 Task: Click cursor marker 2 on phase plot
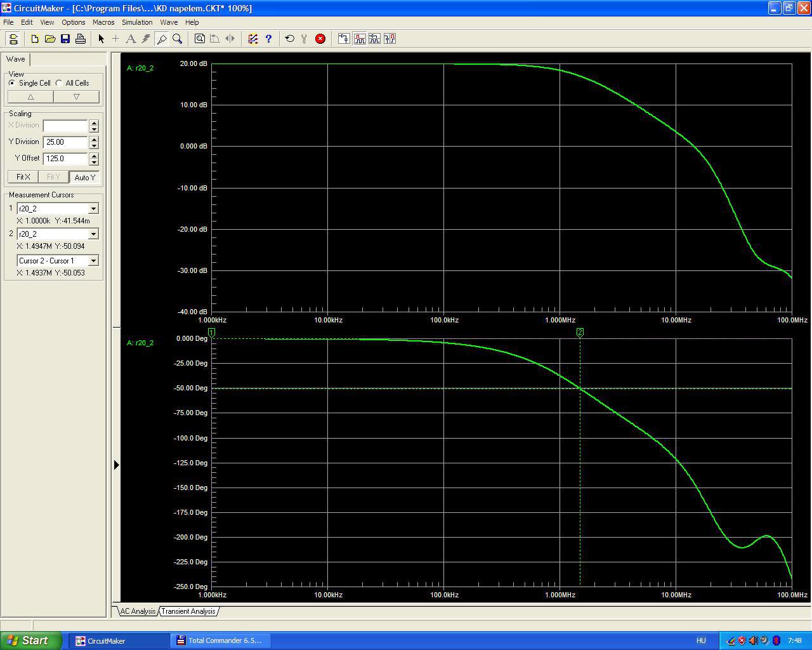[580, 333]
